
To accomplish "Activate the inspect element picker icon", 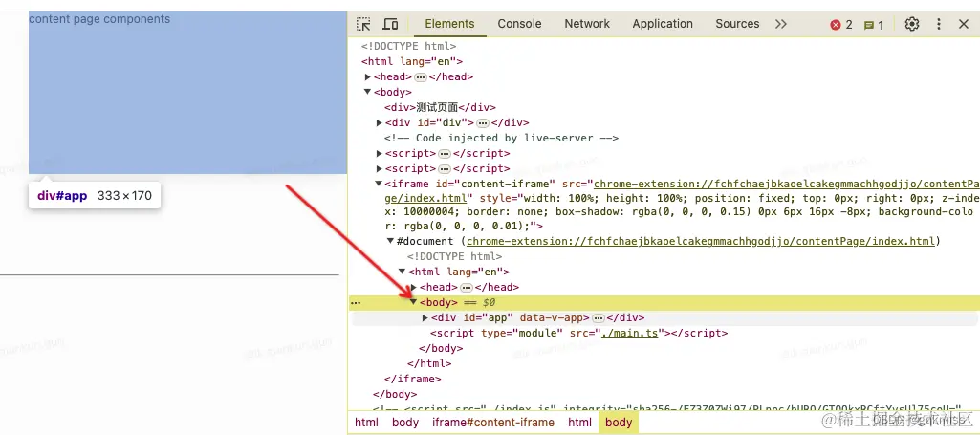I will (363, 24).
